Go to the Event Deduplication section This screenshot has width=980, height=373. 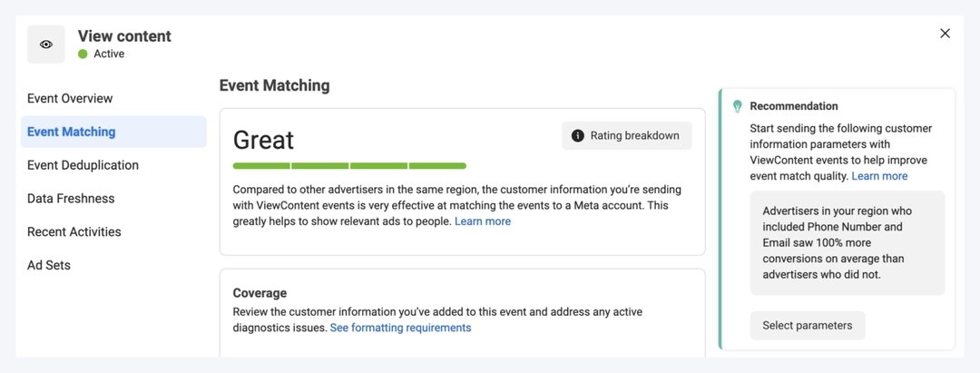point(83,165)
